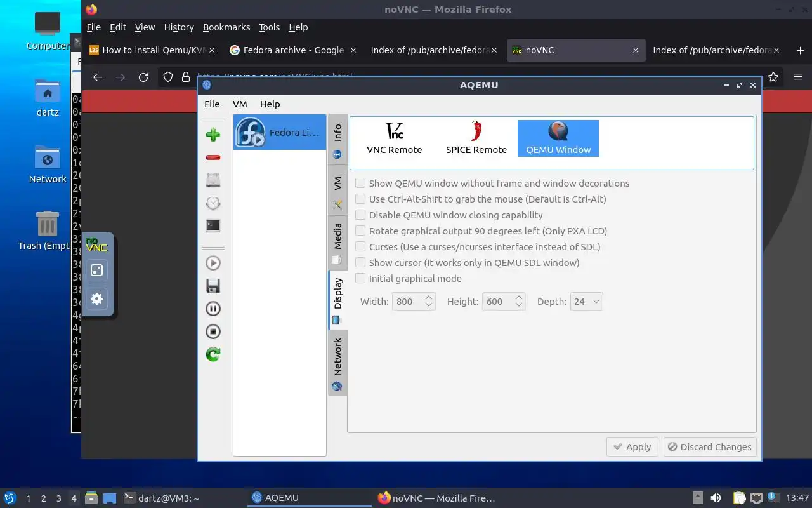This screenshot has width=812, height=508.
Task: Open the Depth dropdown
Action: pos(586,302)
